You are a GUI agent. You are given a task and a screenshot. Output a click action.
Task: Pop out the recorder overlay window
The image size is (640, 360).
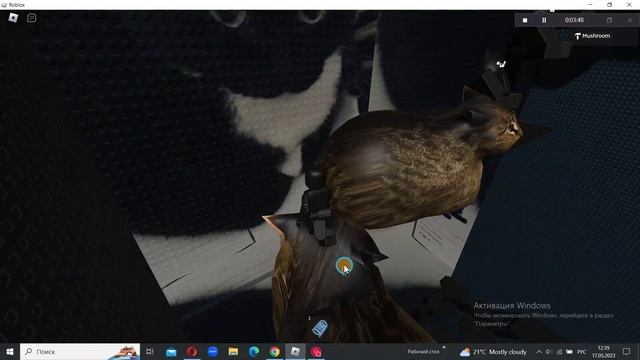tap(609, 20)
